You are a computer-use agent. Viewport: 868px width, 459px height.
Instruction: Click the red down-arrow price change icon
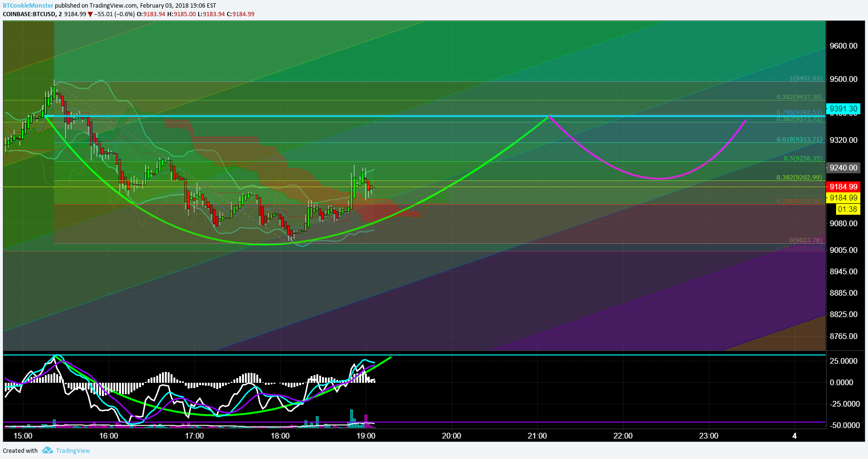pos(90,14)
